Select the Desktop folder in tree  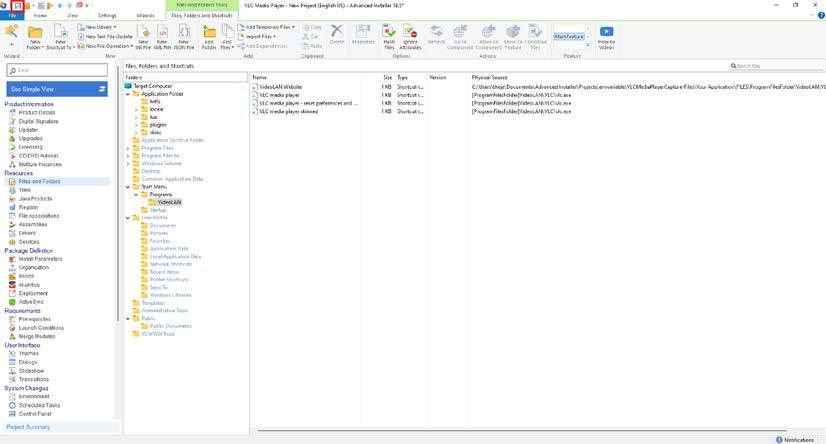[151, 171]
